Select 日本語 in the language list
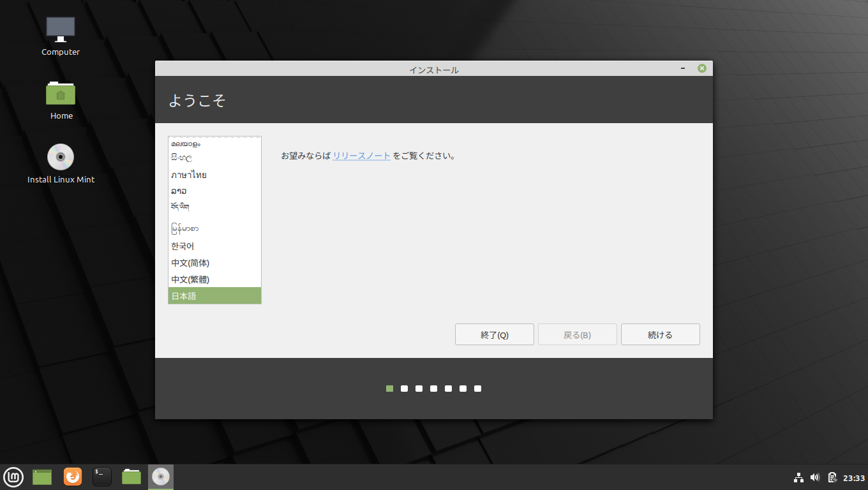The width and height of the screenshot is (868, 490). (x=214, y=295)
